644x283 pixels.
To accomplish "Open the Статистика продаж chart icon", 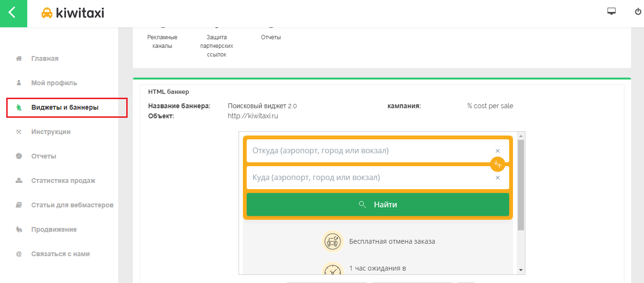I will point(19,180).
